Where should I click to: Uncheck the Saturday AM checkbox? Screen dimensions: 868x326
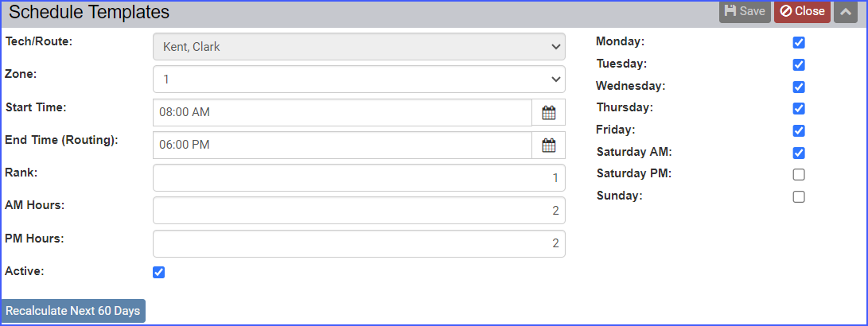(798, 153)
